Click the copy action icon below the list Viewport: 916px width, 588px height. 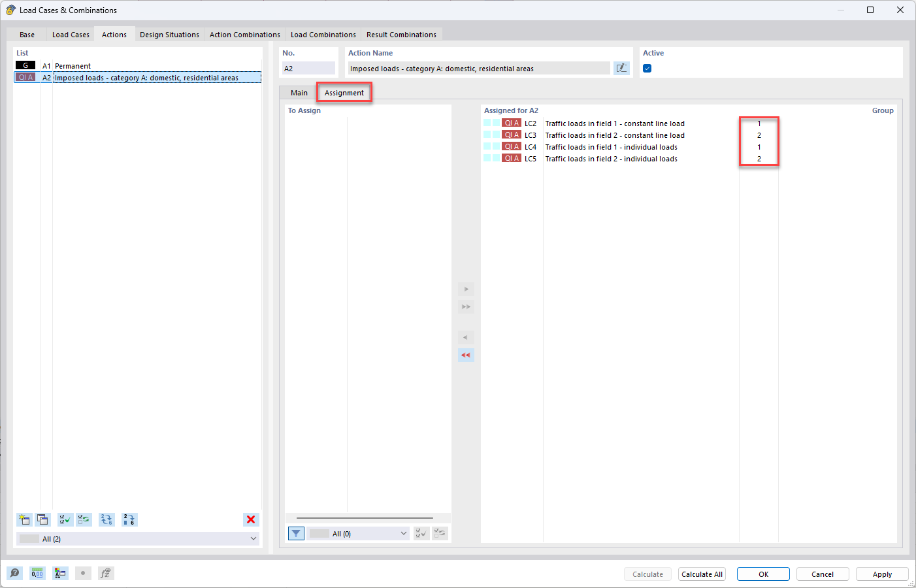click(x=42, y=520)
